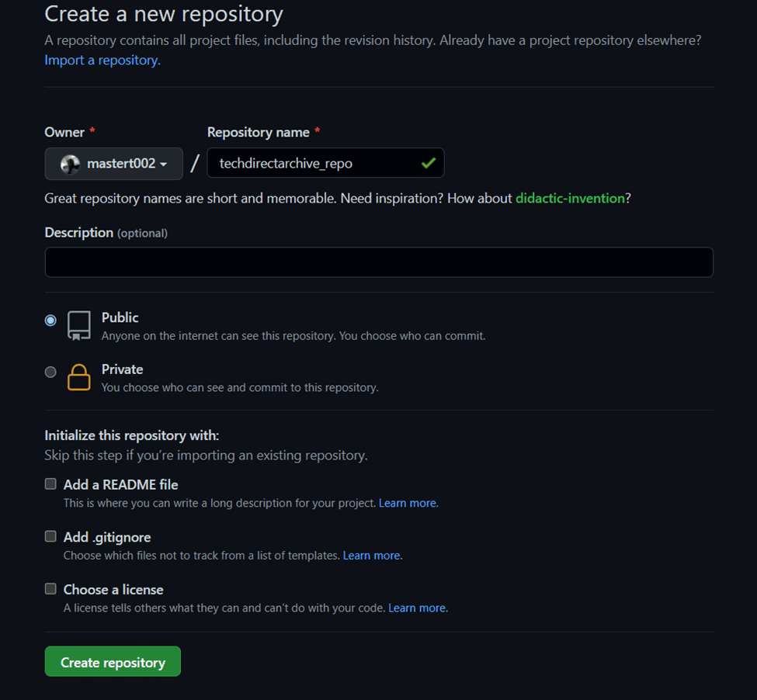Select the Private visibility radio button
The image size is (757, 700).
pyautogui.click(x=50, y=372)
